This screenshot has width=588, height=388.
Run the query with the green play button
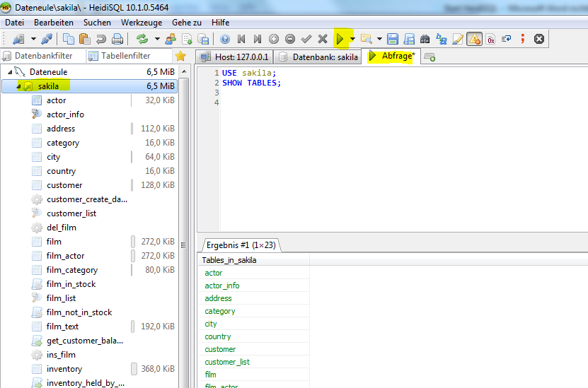point(340,39)
